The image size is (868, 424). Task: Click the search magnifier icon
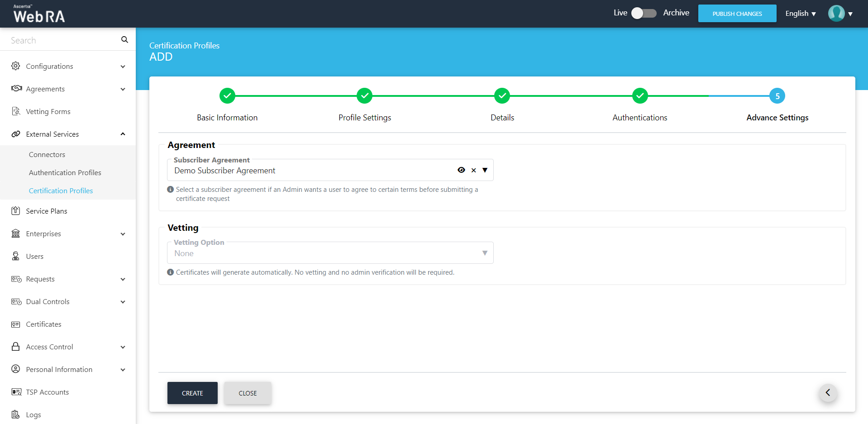pyautogui.click(x=124, y=40)
